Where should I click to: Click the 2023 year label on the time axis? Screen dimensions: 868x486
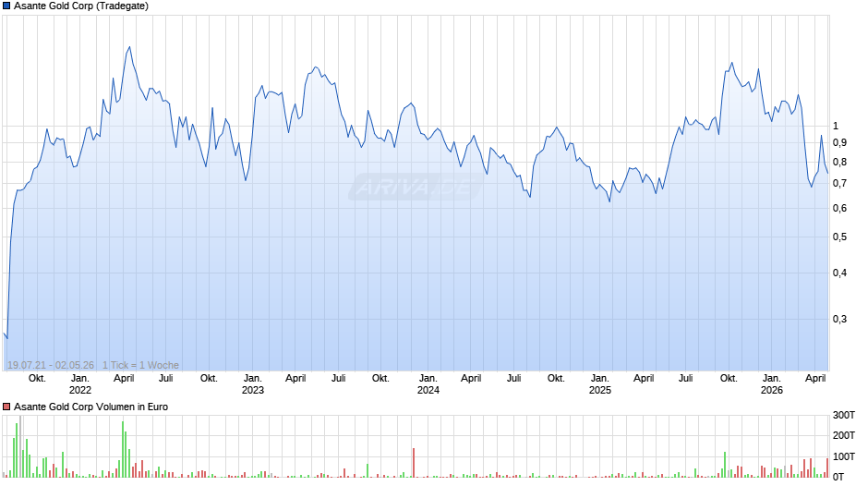252,390
